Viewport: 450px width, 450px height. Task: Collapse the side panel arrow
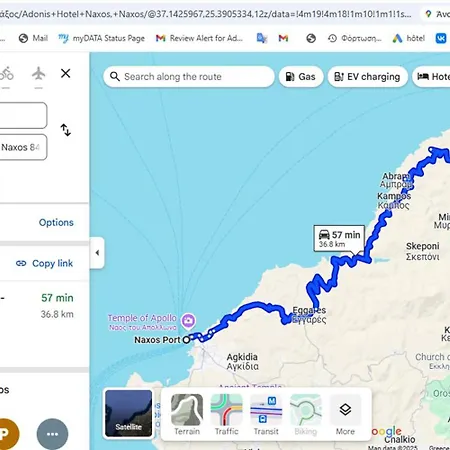click(x=97, y=253)
